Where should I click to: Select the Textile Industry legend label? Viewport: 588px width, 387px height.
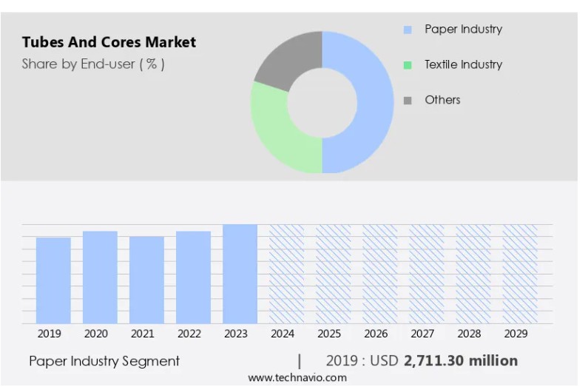pos(463,64)
